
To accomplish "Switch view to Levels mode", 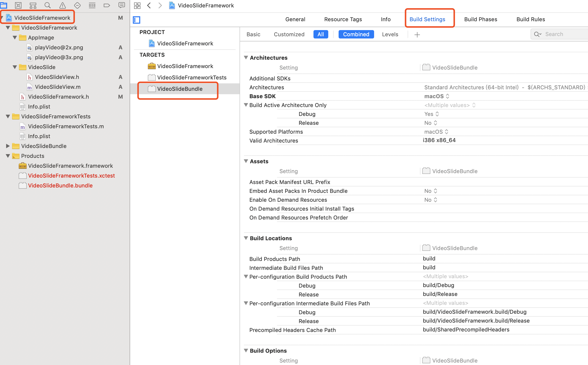I will click(390, 34).
